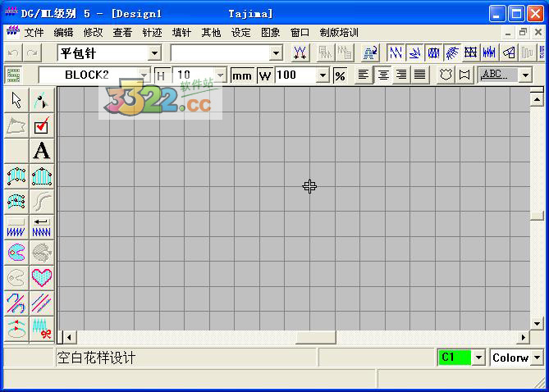Open the 查看 menu
Viewport: 549px width, 392px height.
[122, 33]
